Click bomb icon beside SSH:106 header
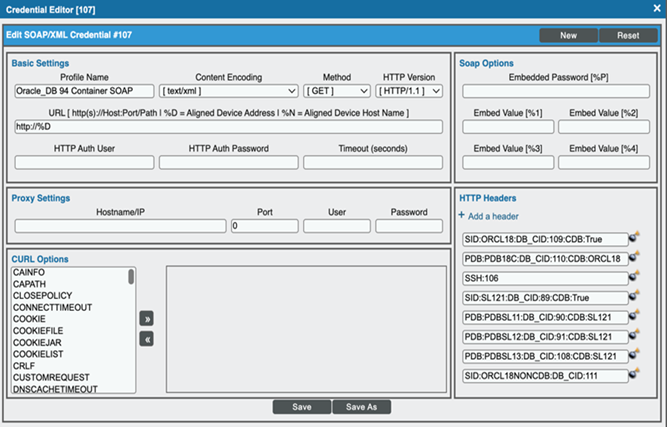The image size is (667, 427). click(x=634, y=276)
